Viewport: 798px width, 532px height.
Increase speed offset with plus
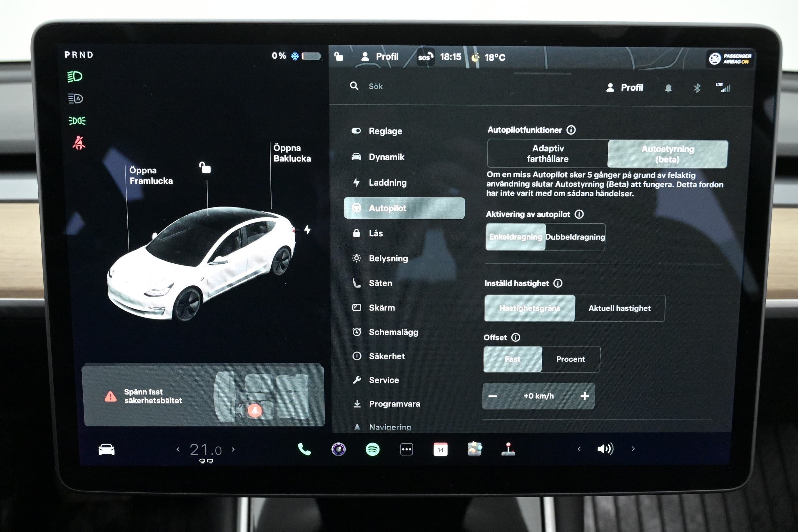pos(584,396)
